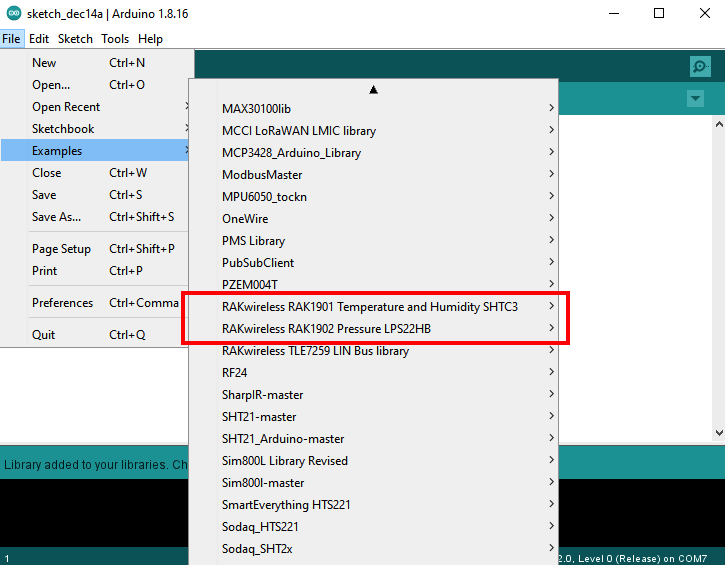Image resolution: width=725 pixels, height=565 pixels.
Task: Click the editor scrollbar down arrow
Action: click(719, 433)
